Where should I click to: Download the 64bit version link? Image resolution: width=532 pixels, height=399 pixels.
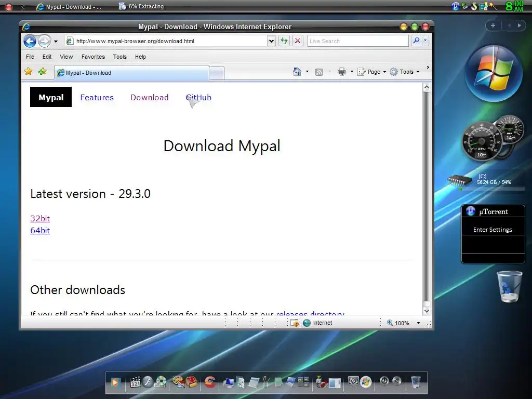40,230
